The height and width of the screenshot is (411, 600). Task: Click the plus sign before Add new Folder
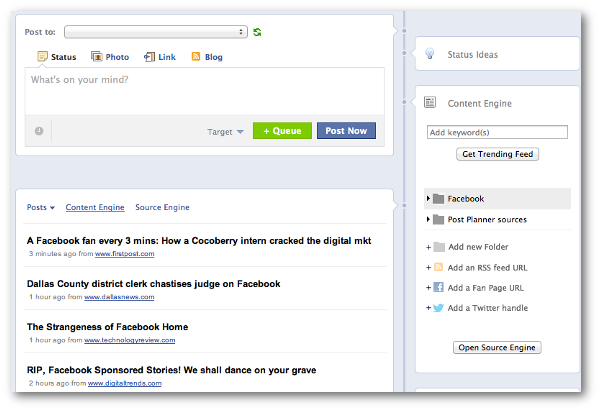coord(429,247)
